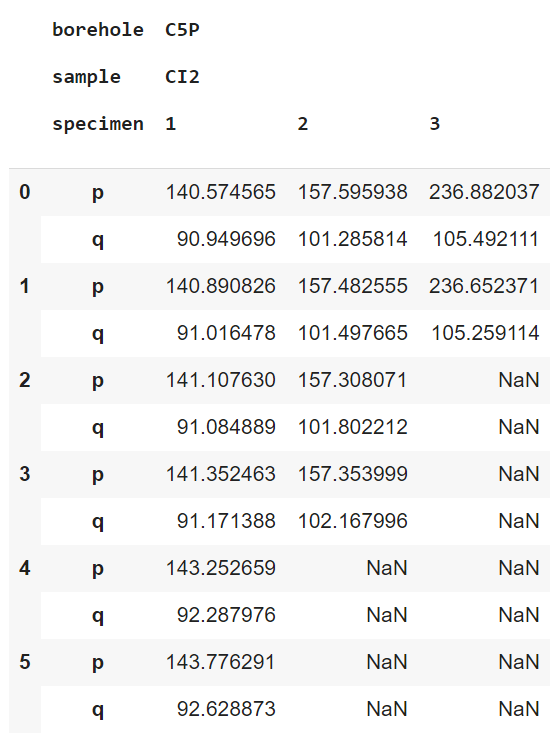Select cell value 236.652371

(484, 286)
